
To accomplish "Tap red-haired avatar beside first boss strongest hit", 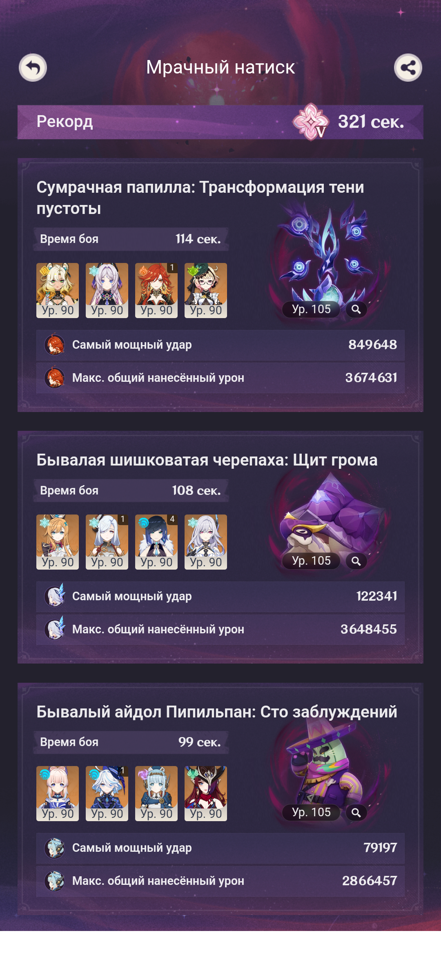I will 55,345.
